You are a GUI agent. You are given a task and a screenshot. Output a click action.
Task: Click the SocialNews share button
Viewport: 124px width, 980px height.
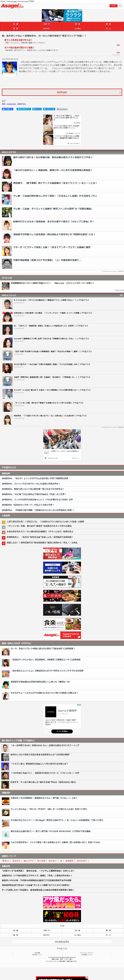(62, 109)
